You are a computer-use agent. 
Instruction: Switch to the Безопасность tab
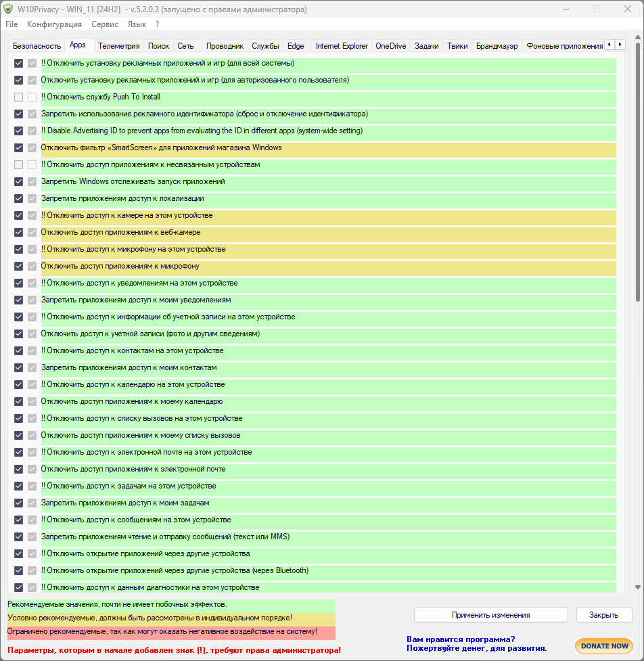point(37,46)
